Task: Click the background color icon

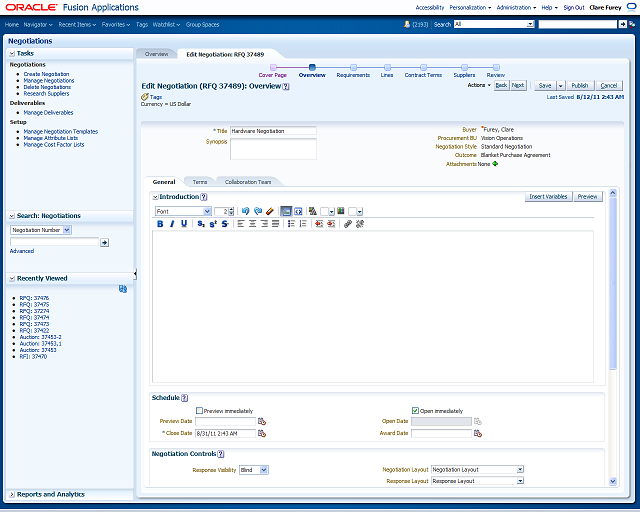Action: pos(340,211)
